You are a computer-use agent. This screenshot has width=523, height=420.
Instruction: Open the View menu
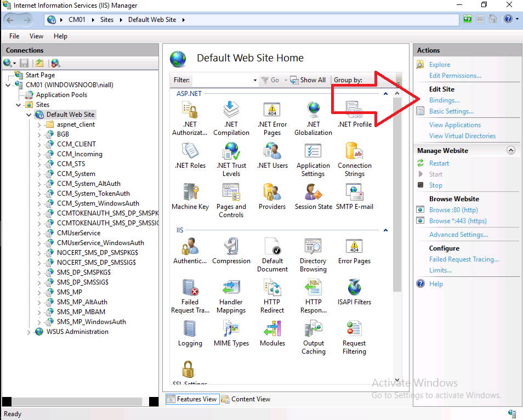(x=36, y=36)
